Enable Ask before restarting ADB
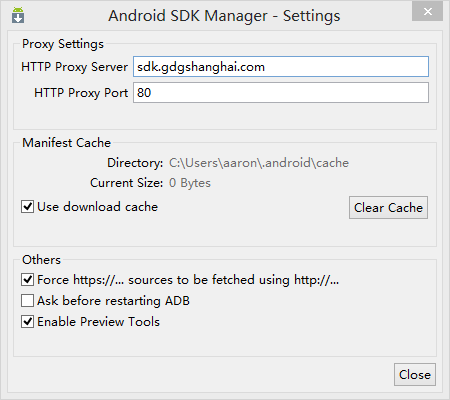This screenshot has height=400, width=450. (27, 300)
